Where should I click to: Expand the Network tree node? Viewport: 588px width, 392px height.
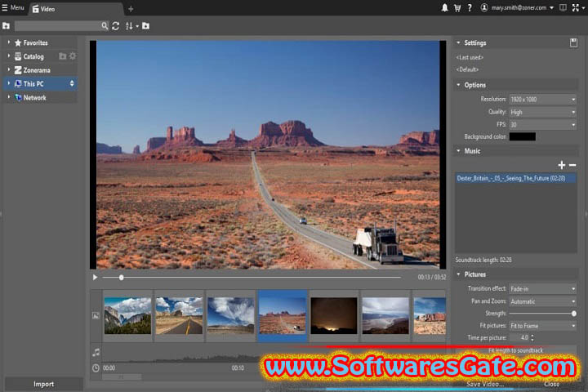tap(8, 97)
